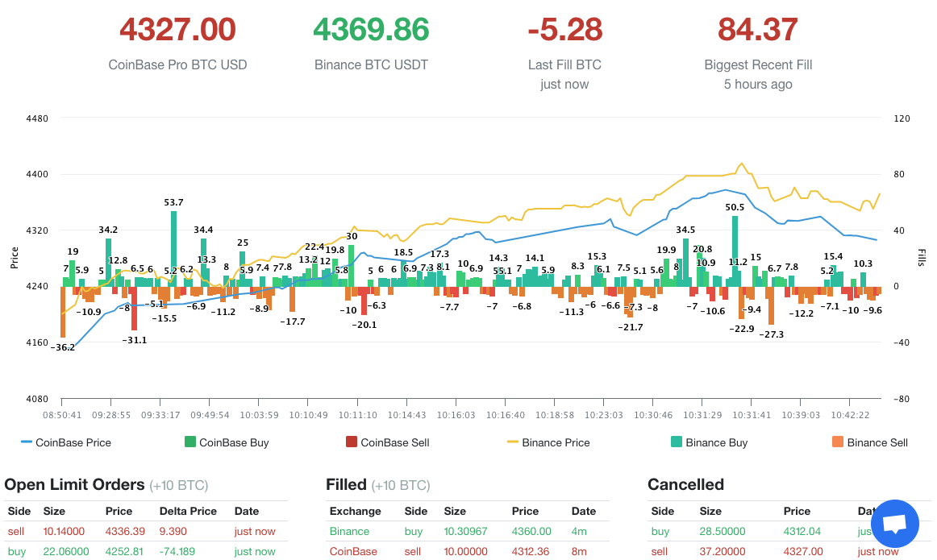Click the CoinBase Buy green legend swatch
Screen dimensions: 937x560
pos(190,442)
